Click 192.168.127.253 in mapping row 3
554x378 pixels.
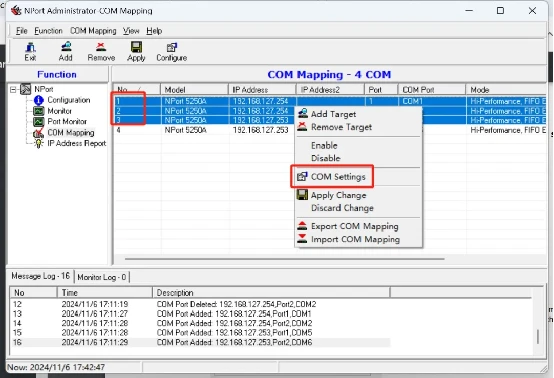[x=261, y=120]
